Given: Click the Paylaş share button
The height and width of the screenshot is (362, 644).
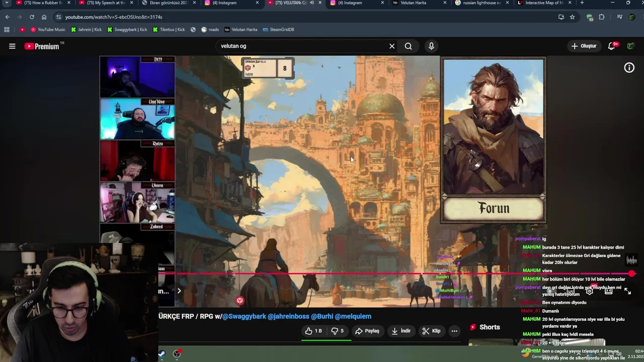Looking at the screenshot, I should [x=367, y=331].
